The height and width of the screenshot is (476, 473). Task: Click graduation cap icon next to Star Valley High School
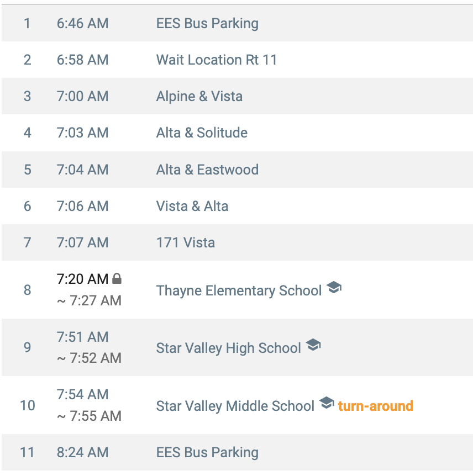point(313,345)
